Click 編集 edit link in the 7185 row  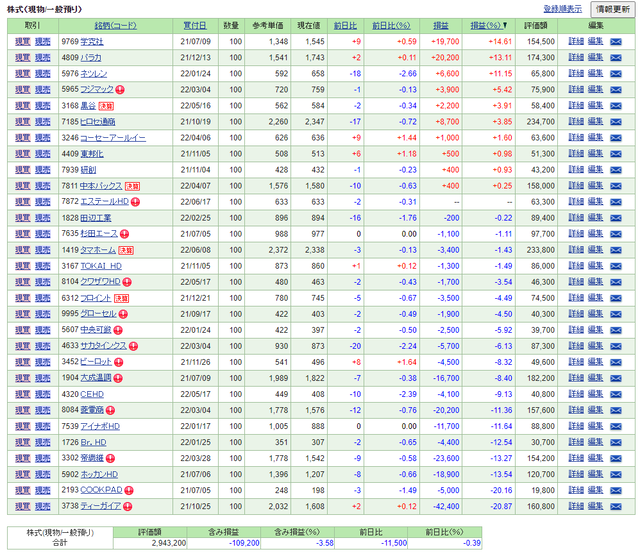click(595, 121)
